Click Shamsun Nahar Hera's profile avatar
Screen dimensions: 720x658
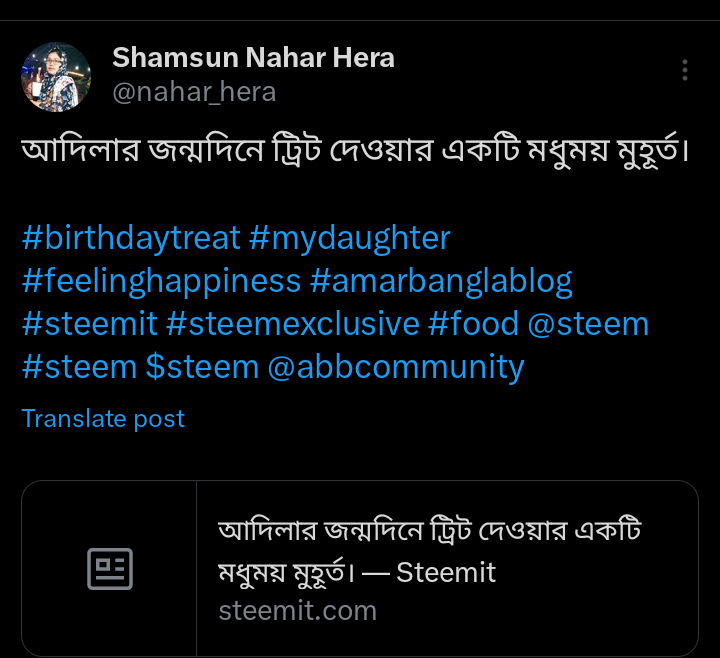[x=57, y=77]
